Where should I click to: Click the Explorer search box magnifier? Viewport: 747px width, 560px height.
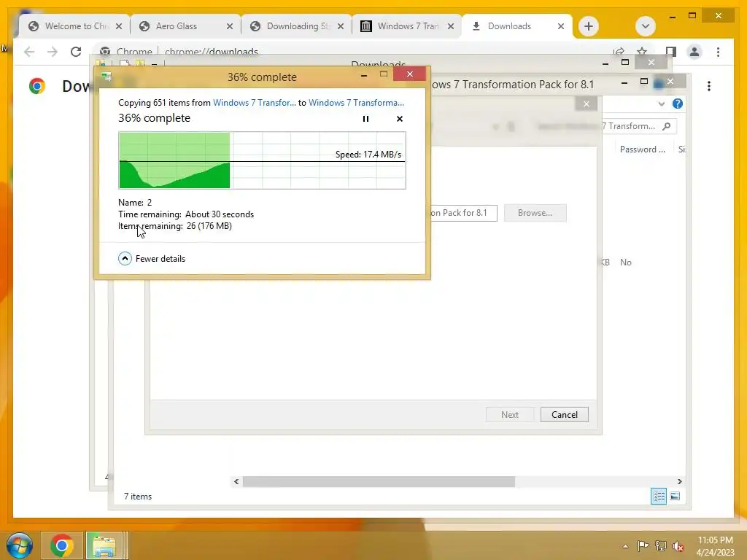667,126
